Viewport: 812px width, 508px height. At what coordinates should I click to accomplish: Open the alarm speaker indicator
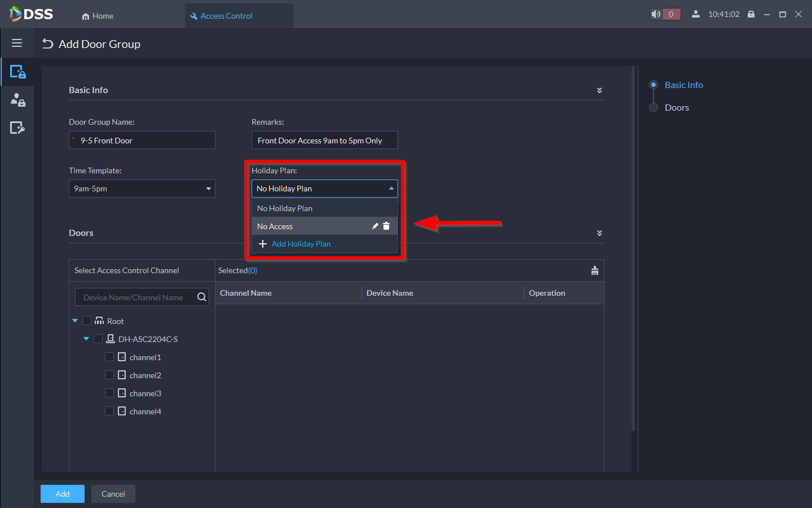[656, 15]
